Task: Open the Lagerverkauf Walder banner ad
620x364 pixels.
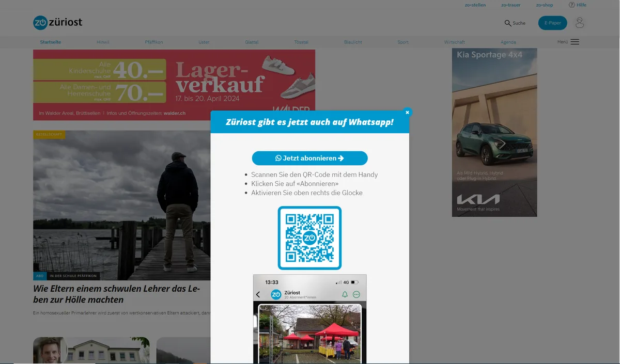Action: tap(174, 85)
